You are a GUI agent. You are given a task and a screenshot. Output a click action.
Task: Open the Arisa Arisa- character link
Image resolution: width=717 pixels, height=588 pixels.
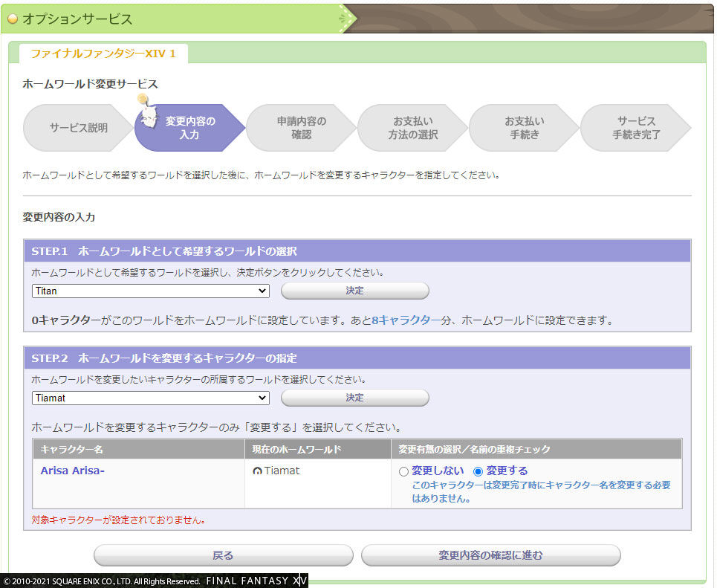(72, 471)
